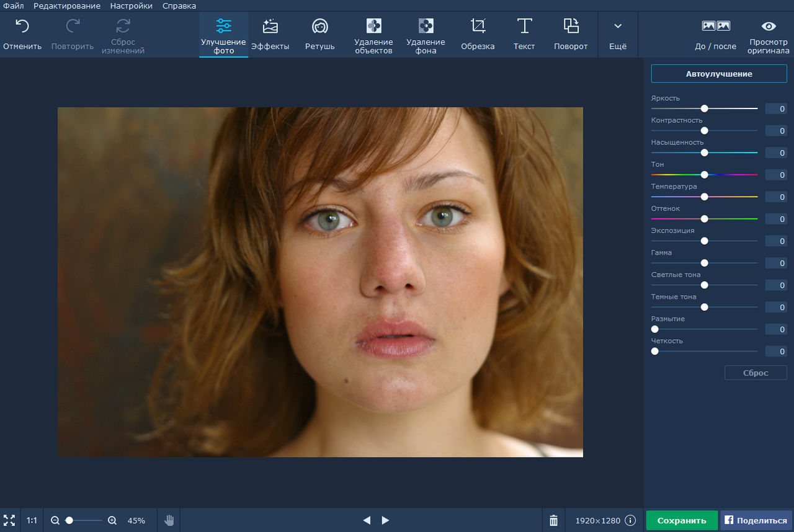Click Сброс изменений reset icon
The height and width of the screenshot is (532, 794).
tap(123, 26)
